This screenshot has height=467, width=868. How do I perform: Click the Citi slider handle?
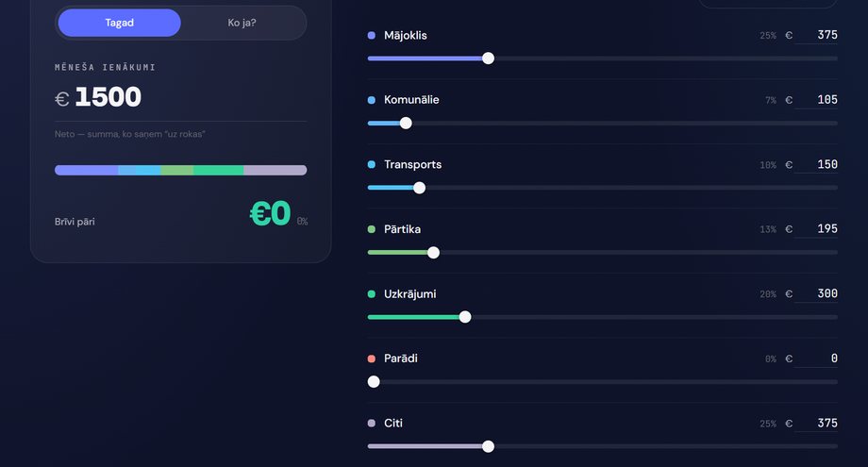[x=488, y=446]
